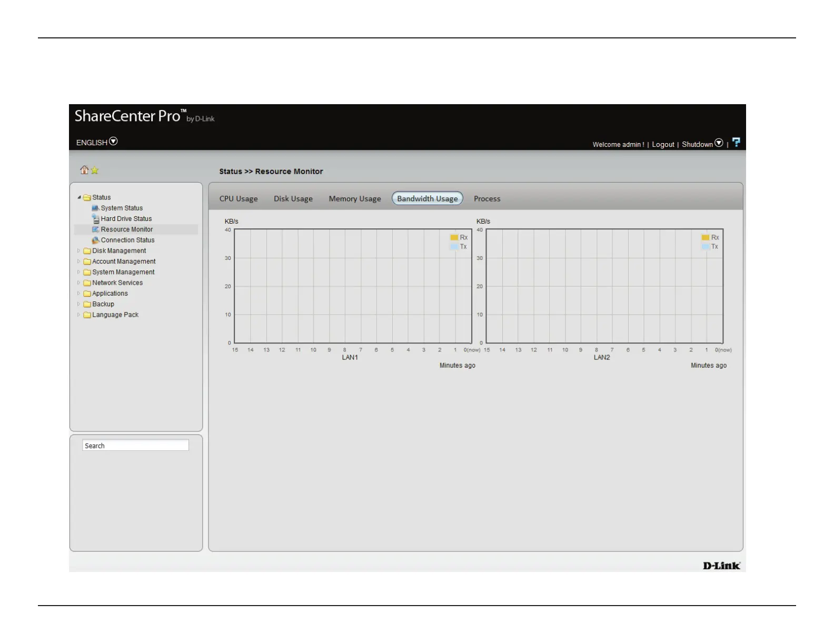Click the Hard Drive Status icon
Viewport: 834px width, 644px height.
coord(95,219)
